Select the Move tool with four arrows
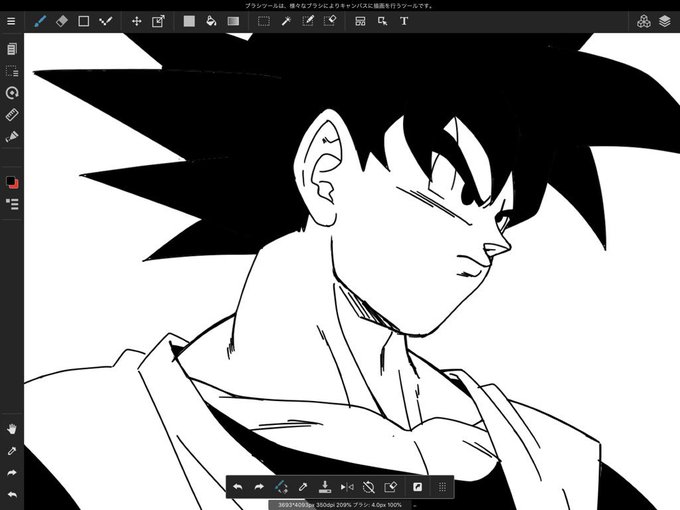Image resolution: width=680 pixels, height=510 pixels. (x=137, y=21)
